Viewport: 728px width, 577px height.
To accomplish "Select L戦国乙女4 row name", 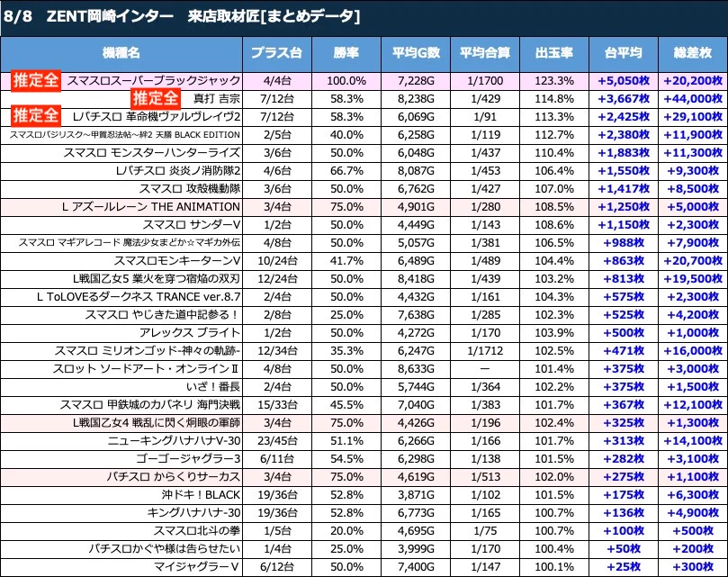I will tap(157, 423).
